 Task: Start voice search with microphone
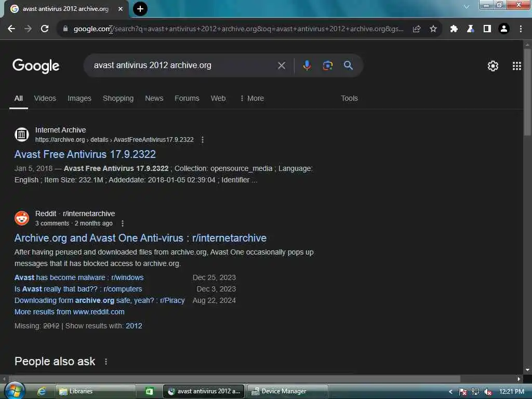tap(307, 65)
